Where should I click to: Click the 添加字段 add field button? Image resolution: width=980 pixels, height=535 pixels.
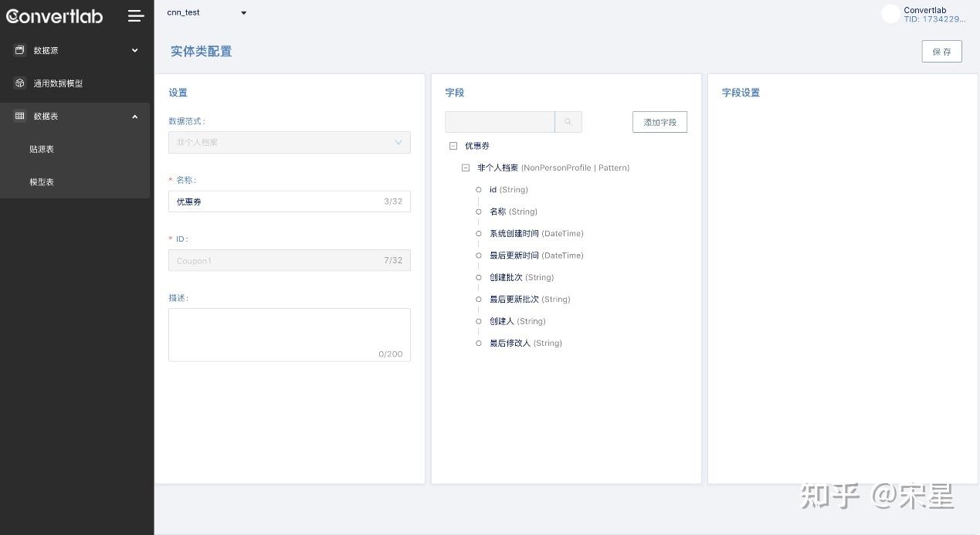(x=660, y=121)
